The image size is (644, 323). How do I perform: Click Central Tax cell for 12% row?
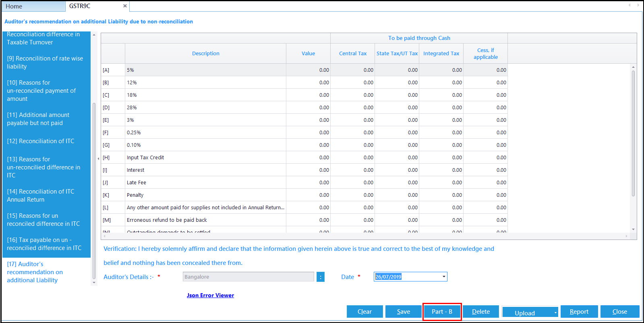353,82
